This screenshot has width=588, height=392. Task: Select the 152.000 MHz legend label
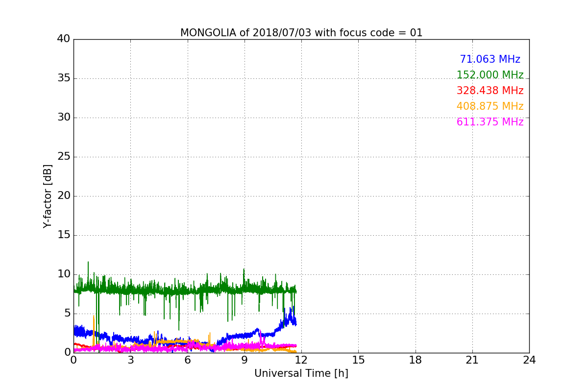point(490,75)
